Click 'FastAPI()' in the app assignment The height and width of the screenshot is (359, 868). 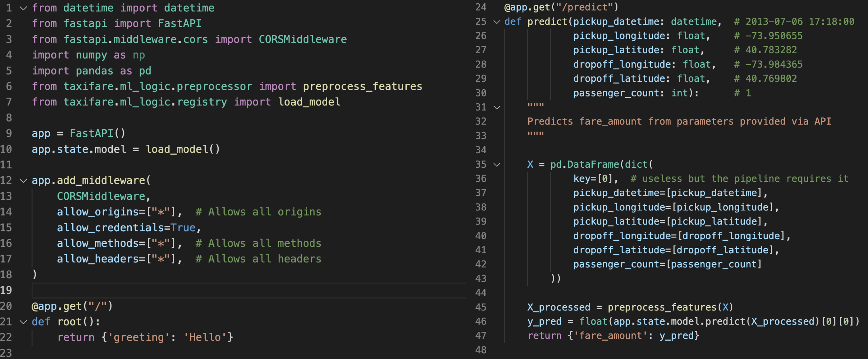(x=97, y=134)
